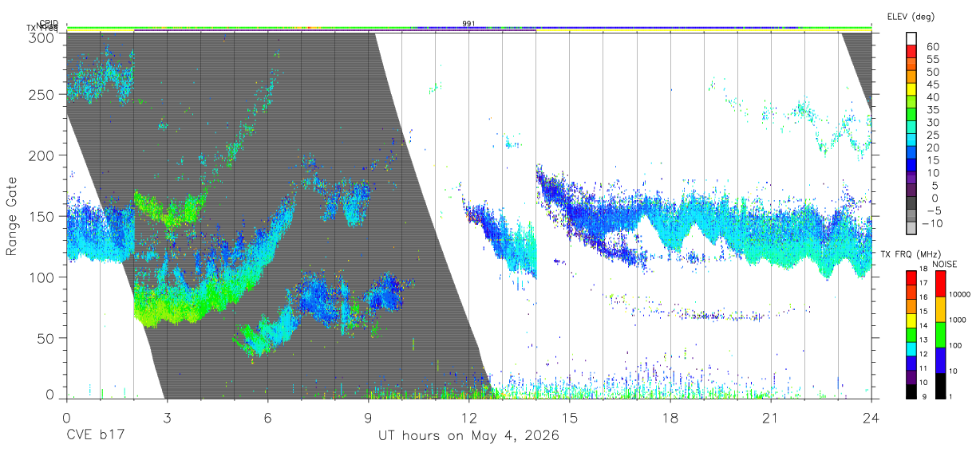This screenshot has width=980, height=452.
Task: Click x-axis tick label '9'
Action: tap(368, 418)
